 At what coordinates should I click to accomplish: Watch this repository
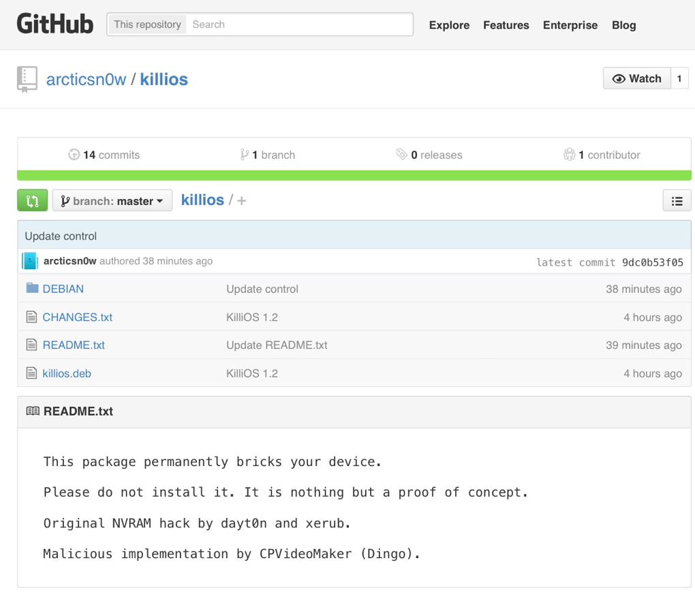tap(637, 78)
